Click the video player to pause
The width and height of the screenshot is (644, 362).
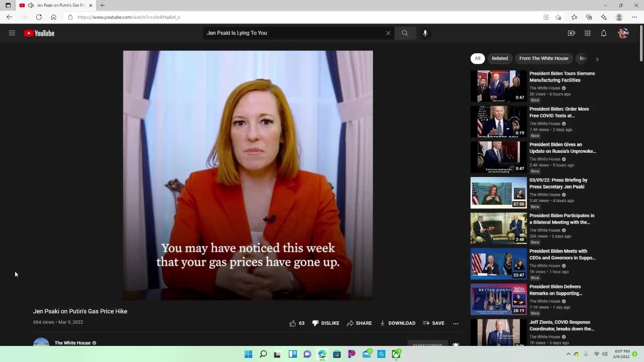[248, 175]
